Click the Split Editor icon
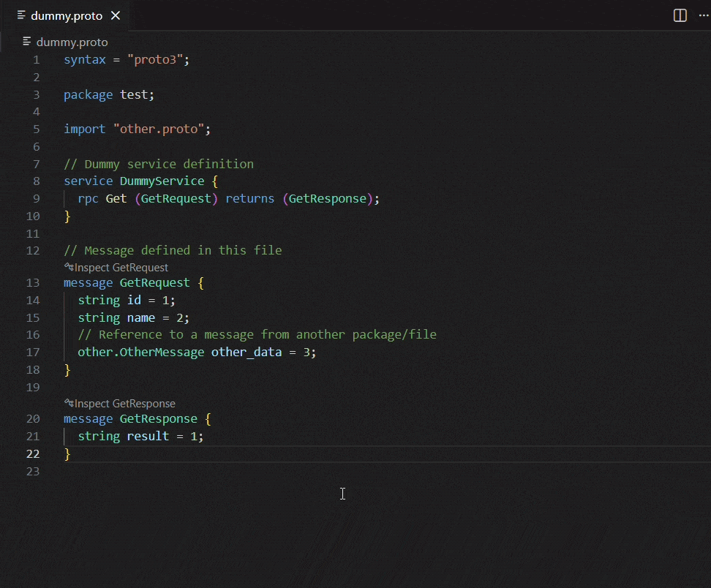The height and width of the screenshot is (588, 711). point(679,15)
